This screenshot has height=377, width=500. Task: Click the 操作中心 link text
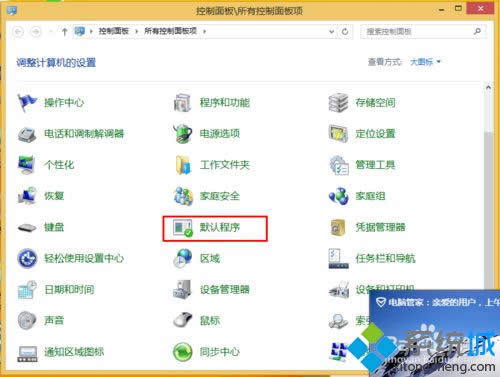tap(64, 103)
